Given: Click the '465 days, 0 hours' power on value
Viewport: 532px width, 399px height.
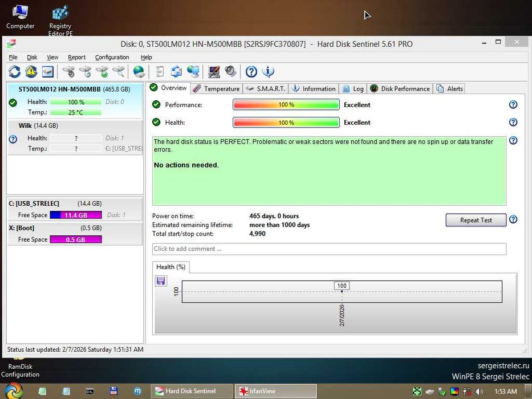Looking at the screenshot, I should click(274, 216).
